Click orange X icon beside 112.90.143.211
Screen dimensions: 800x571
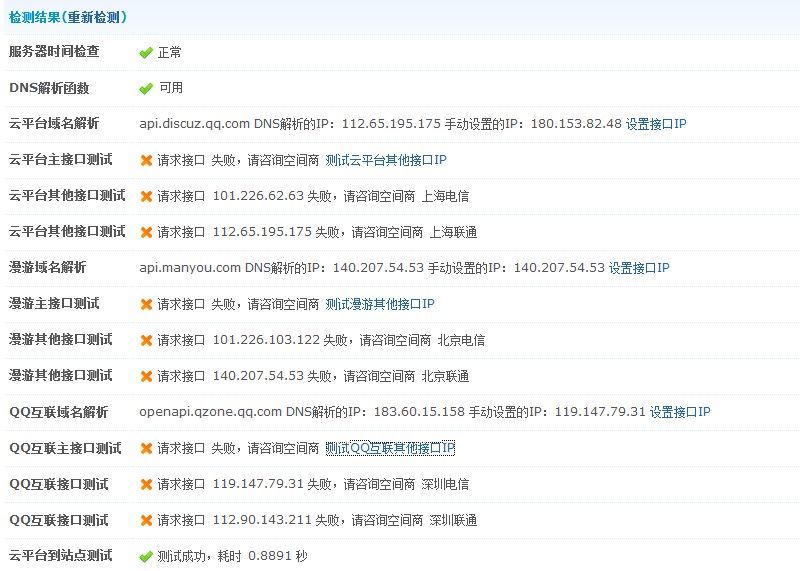(x=146, y=520)
